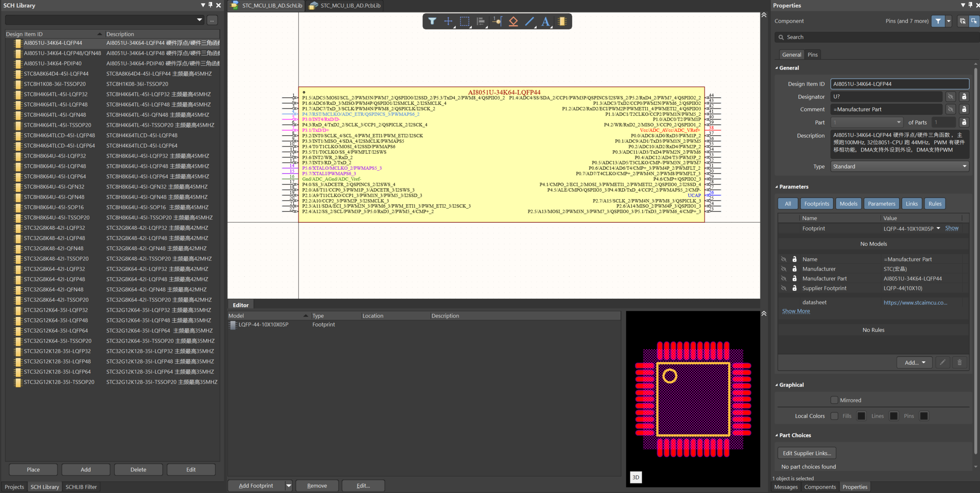Select the IEEE symbol diamond tool
Screen dimensions: 980x493
click(513, 21)
